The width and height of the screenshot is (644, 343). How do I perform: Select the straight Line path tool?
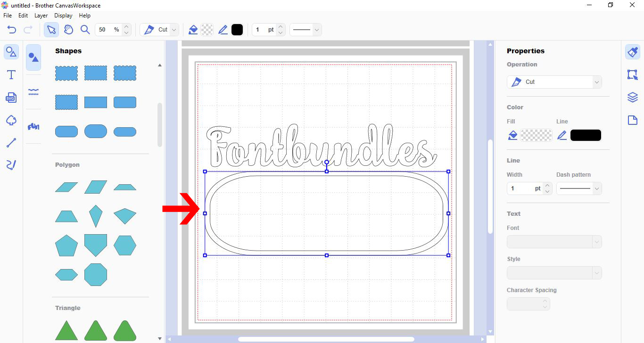pyautogui.click(x=11, y=143)
